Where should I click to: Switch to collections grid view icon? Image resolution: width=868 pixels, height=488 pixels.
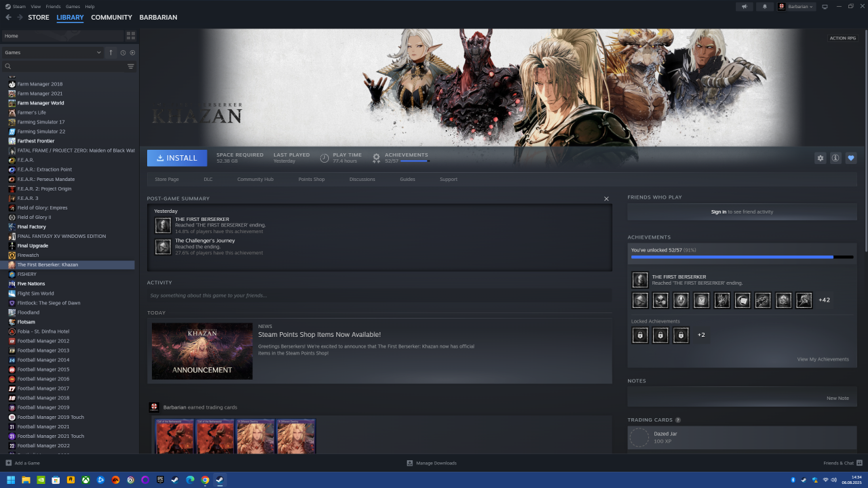click(131, 36)
